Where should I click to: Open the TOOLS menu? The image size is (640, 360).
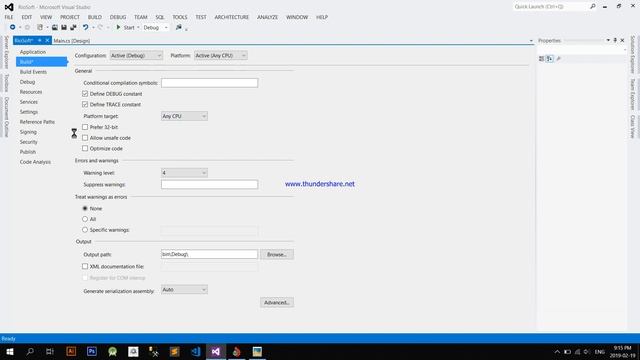180,17
